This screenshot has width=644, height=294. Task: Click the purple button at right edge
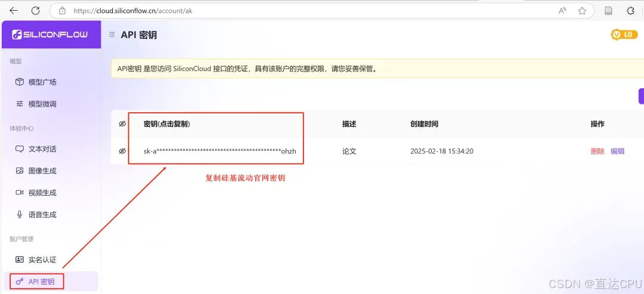(641, 96)
